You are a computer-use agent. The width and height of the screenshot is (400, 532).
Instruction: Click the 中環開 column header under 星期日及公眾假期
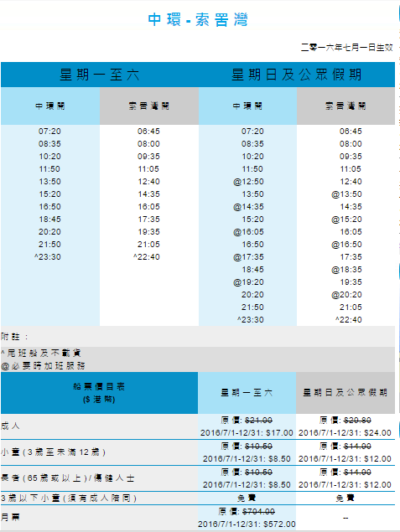click(x=247, y=106)
